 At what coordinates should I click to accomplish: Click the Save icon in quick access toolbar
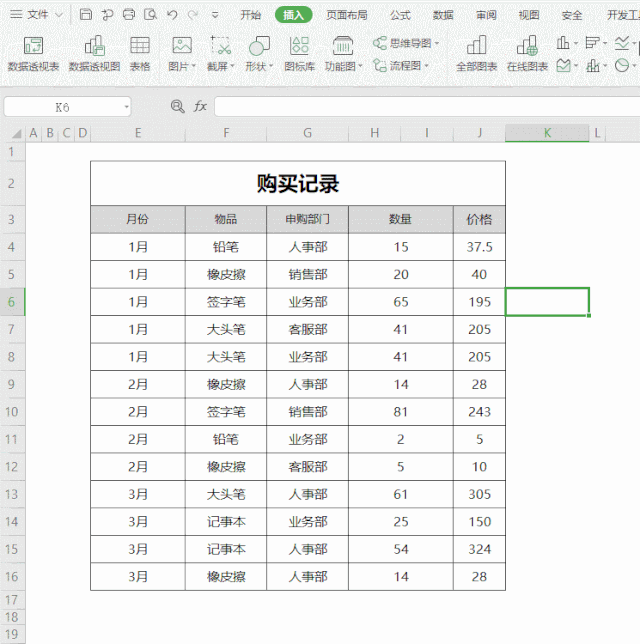click(x=86, y=15)
